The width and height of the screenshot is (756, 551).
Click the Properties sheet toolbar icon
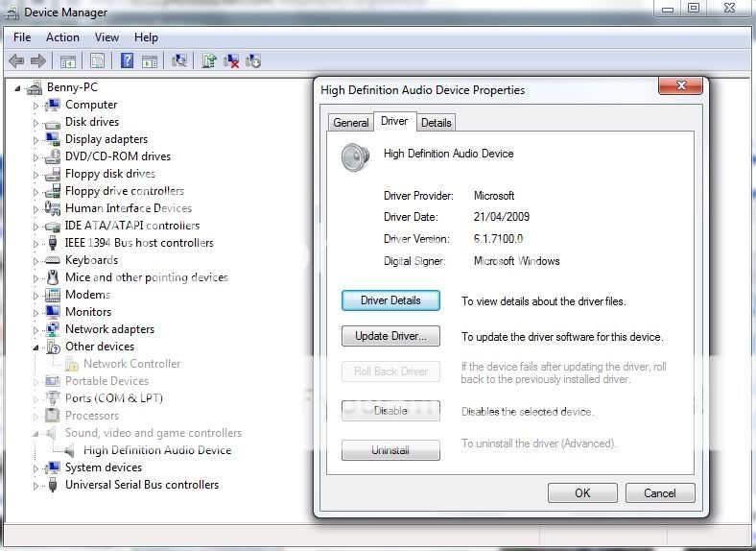[97, 61]
